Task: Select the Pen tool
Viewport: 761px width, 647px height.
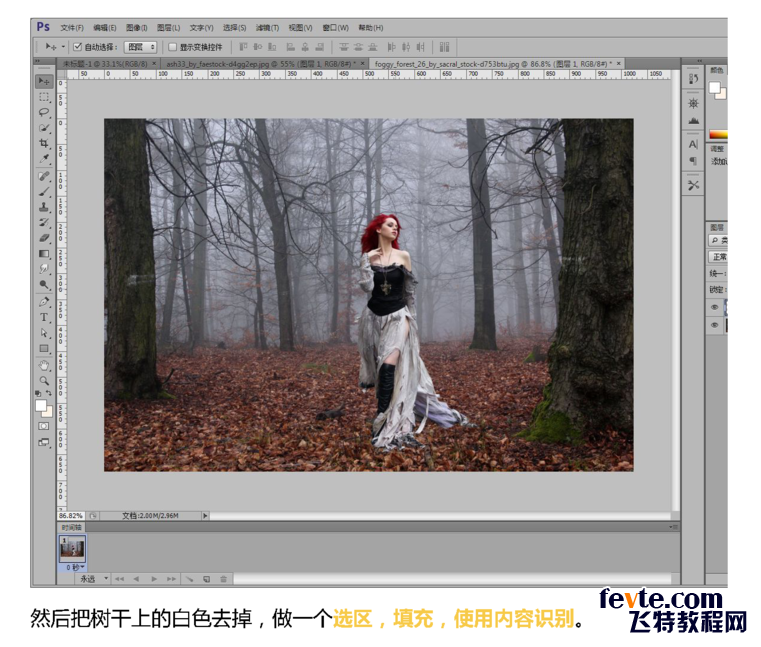Action: [x=44, y=301]
